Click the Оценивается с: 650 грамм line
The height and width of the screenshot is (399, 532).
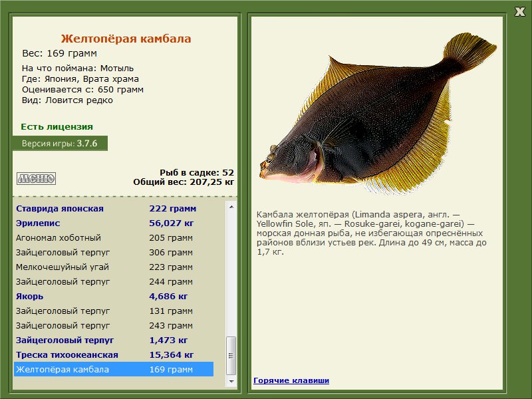(x=82, y=90)
